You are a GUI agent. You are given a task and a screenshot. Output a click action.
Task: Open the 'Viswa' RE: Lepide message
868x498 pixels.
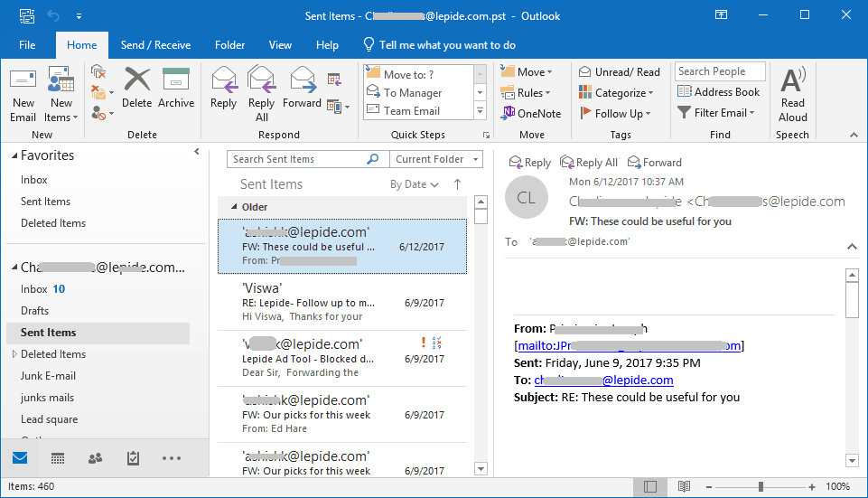coord(342,303)
